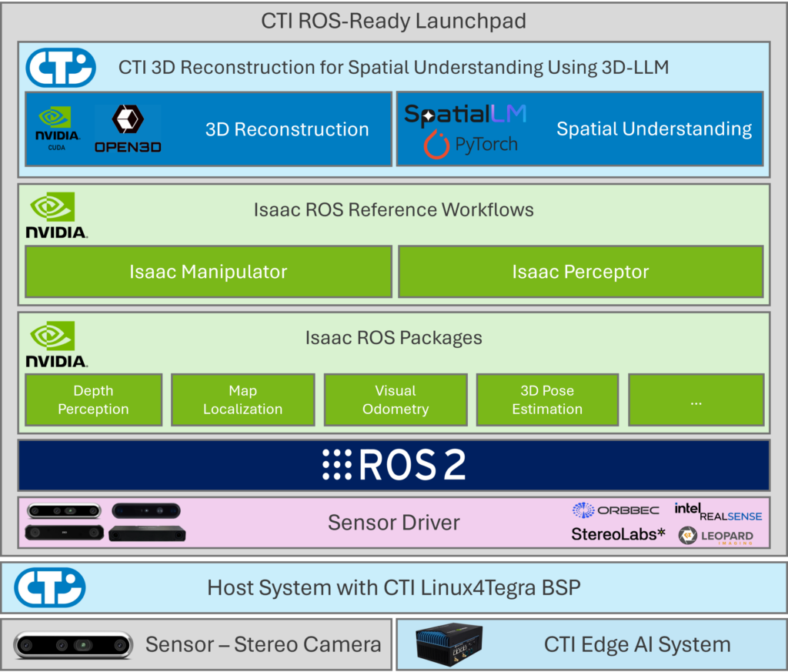Click Host System with CTI Linux4Tegra BSP text
Screen dimensions: 788x672
click(393, 587)
